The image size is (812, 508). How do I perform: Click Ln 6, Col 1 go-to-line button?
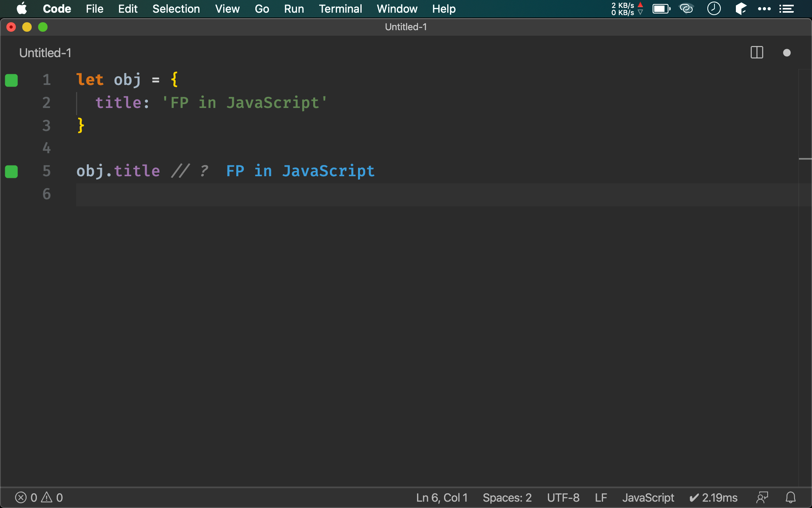coord(442,497)
